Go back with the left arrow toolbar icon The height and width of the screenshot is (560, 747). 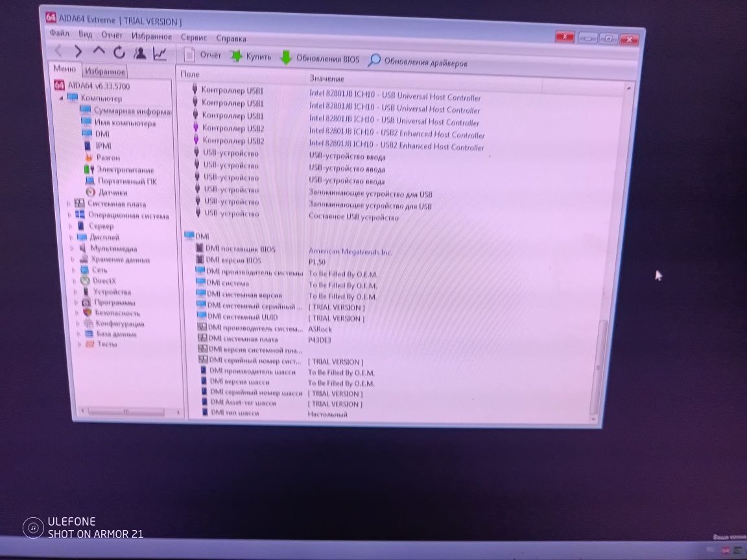58,50
